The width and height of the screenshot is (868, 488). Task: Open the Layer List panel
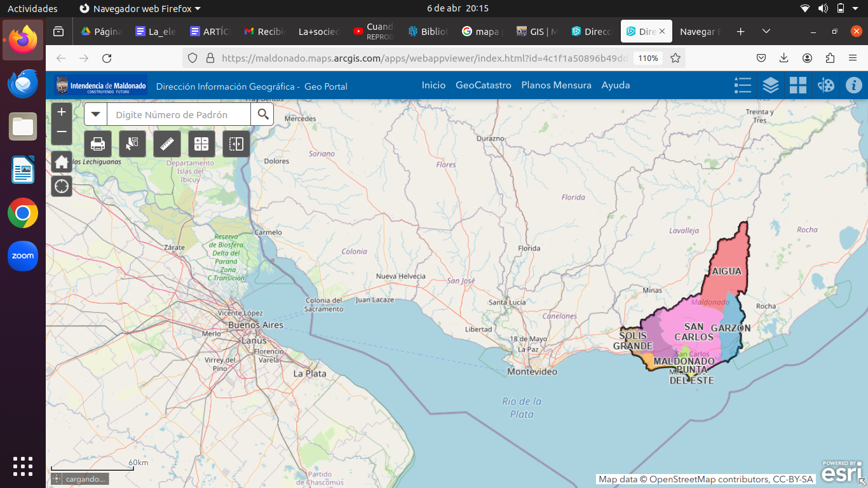click(770, 85)
